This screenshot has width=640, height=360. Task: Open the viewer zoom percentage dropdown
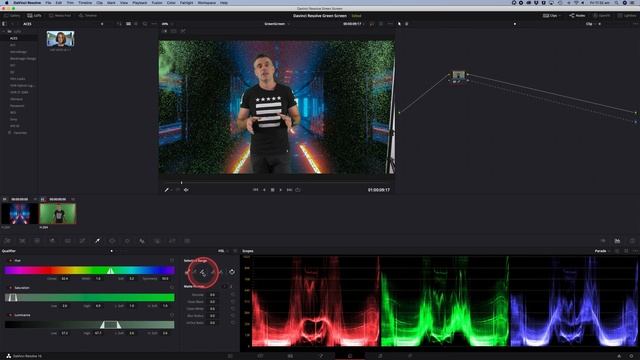[167, 24]
